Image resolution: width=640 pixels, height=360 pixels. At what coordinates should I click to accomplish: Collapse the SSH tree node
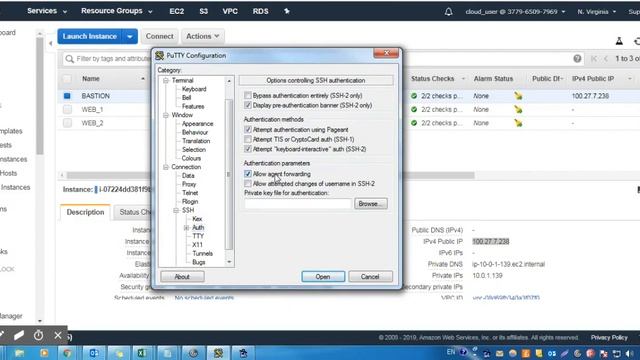(176, 210)
